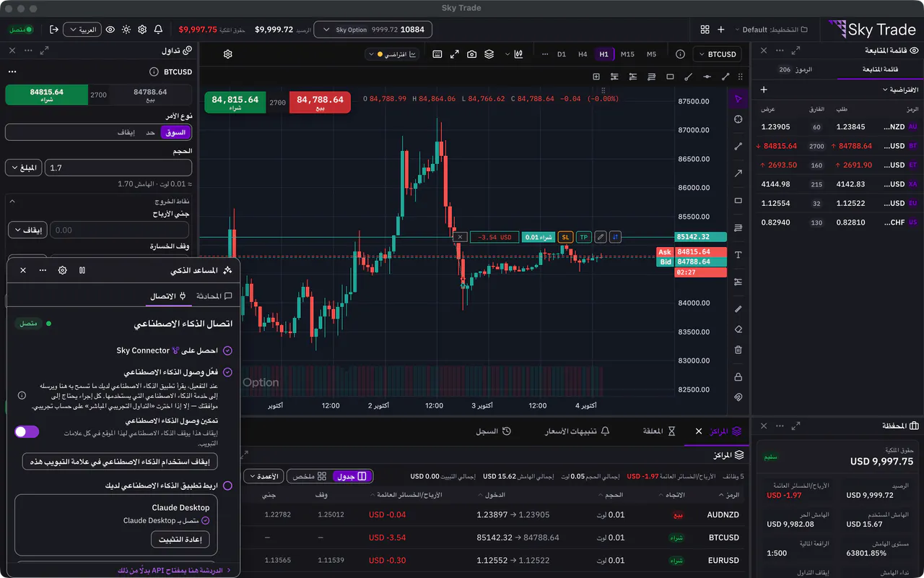Open the chart keyboard shortcuts icon

pos(437,54)
